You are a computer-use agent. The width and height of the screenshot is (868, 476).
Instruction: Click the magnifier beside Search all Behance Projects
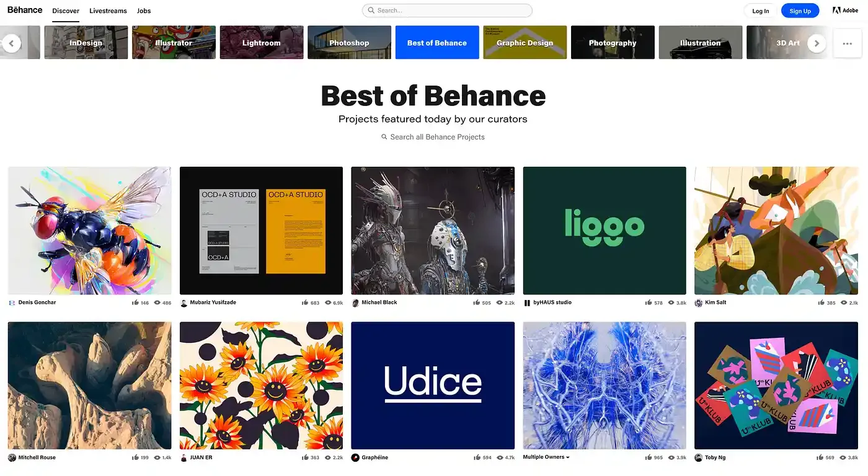pos(384,137)
